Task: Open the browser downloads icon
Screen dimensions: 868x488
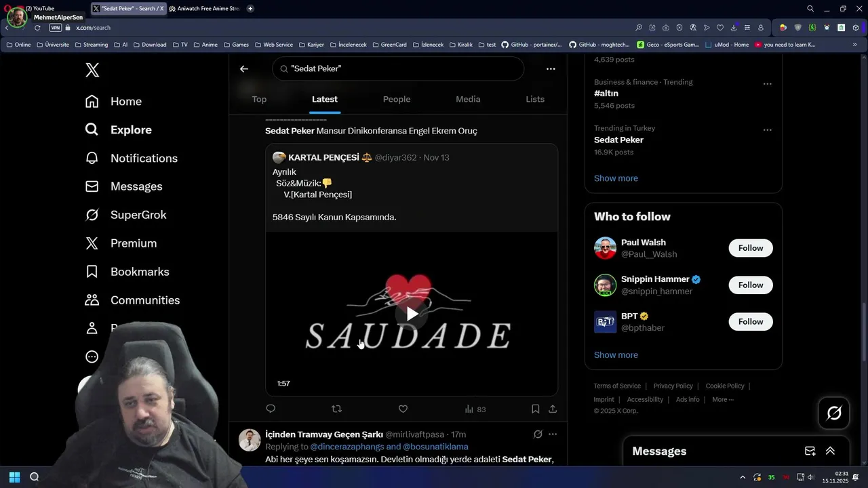Action: coord(733,28)
